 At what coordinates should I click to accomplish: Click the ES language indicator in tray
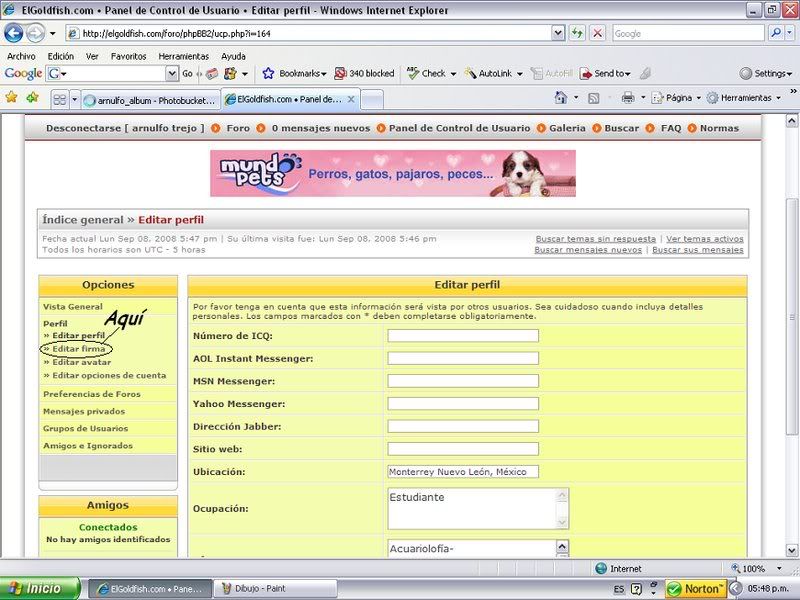619,589
